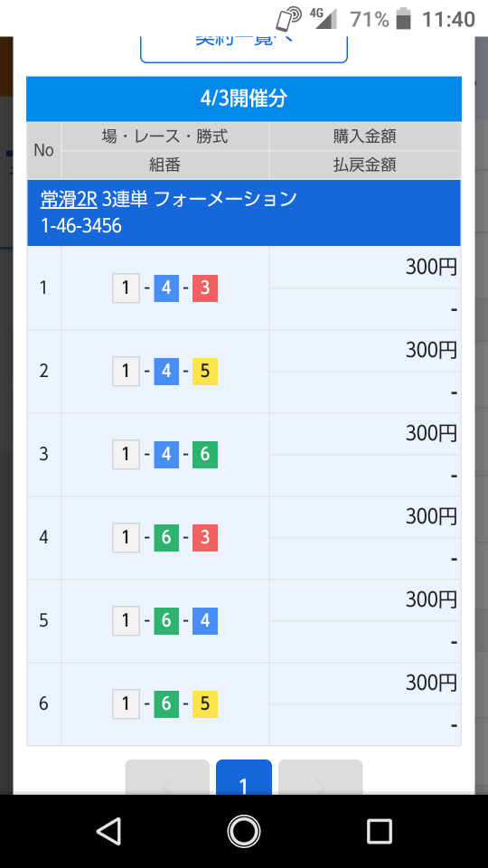Open the 常滑2R race link

pos(69,199)
